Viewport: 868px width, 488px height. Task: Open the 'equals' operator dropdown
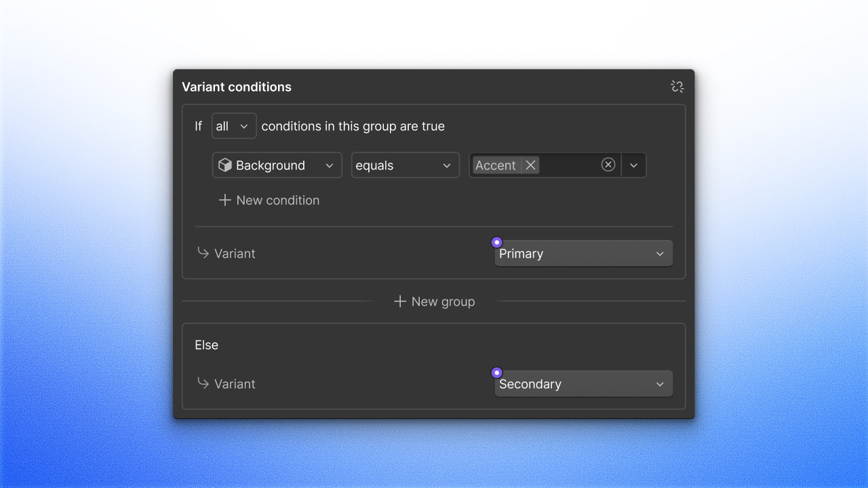point(405,165)
